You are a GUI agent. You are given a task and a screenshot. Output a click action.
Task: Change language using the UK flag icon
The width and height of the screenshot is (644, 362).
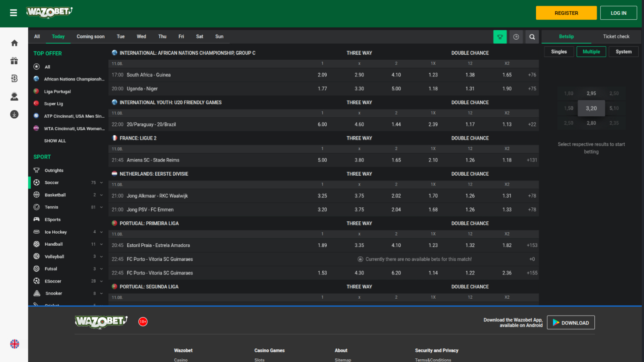point(14,344)
